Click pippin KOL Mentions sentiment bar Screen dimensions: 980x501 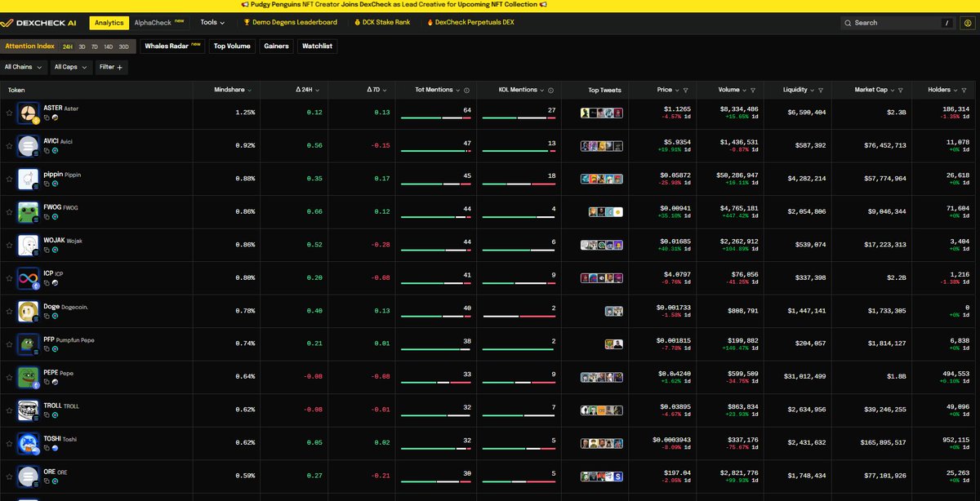pyautogui.click(x=520, y=184)
